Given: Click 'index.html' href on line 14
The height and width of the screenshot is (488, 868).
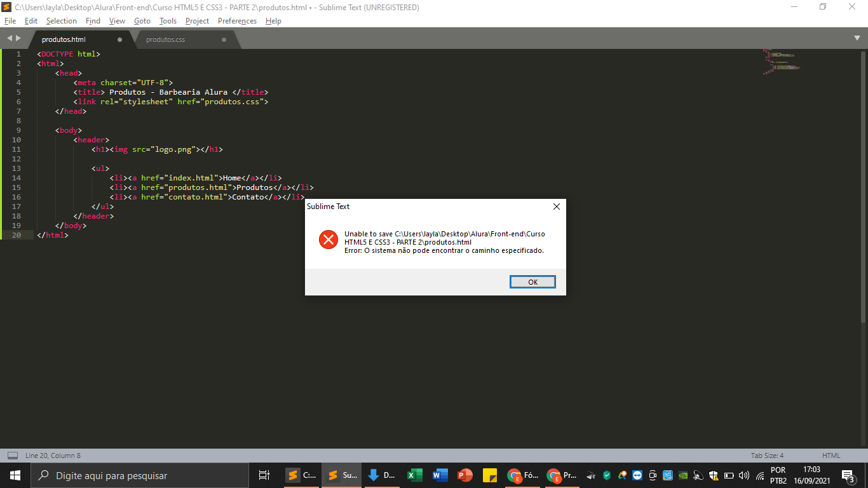Looking at the screenshot, I should [x=191, y=178].
